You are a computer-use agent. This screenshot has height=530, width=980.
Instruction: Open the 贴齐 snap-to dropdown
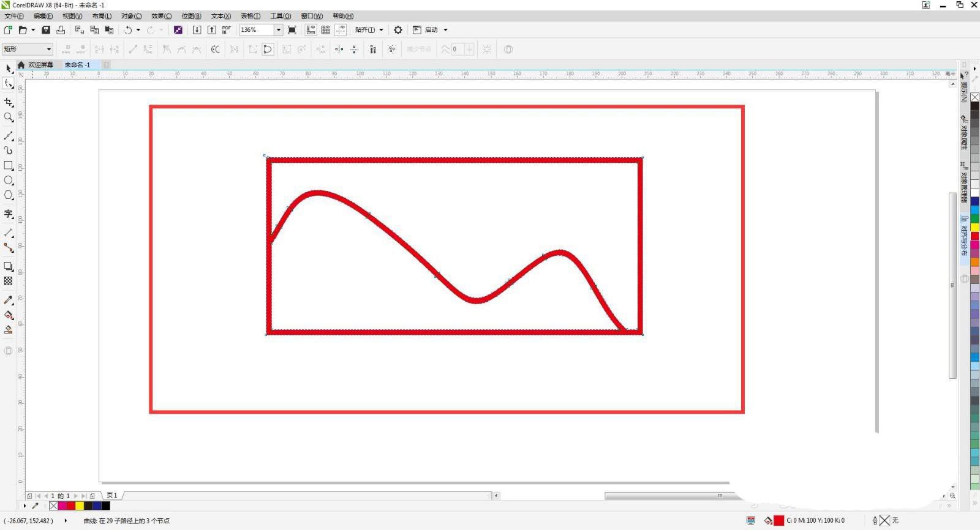[369, 30]
